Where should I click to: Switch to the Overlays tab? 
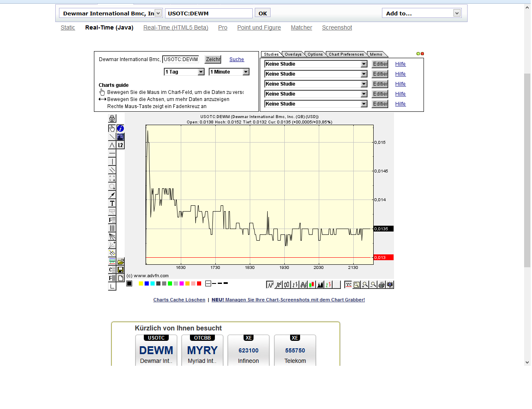point(293,54)
